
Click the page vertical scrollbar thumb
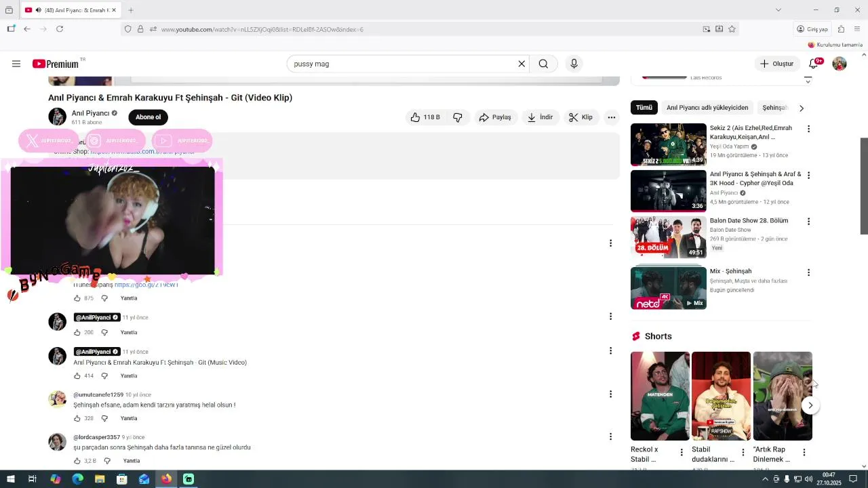coord(864,186)
